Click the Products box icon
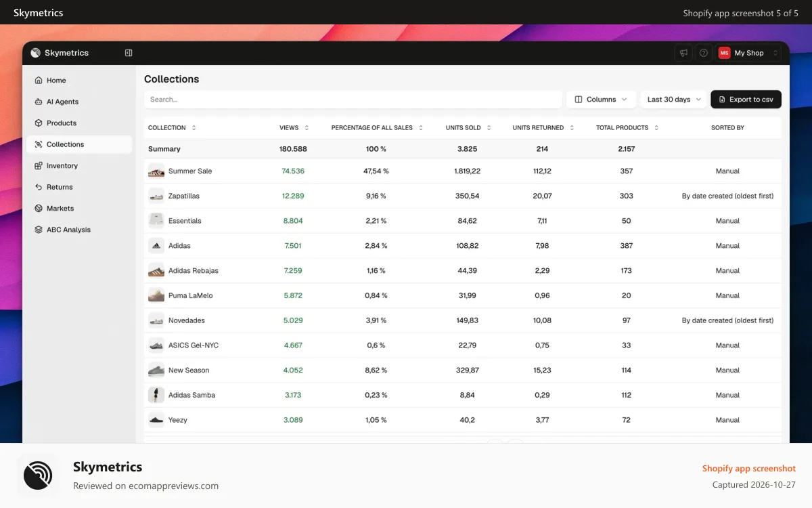 pyautogui.click(x=39, y=123)
